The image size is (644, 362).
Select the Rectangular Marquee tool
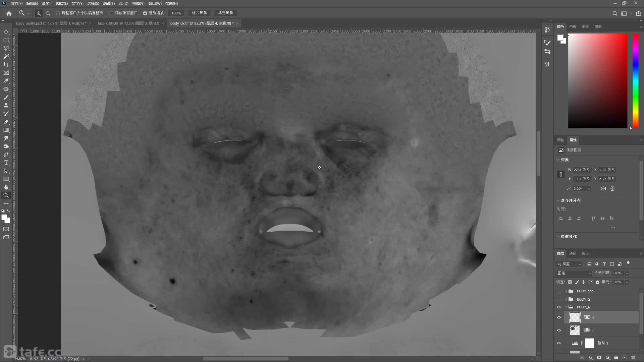click(6, 40)
